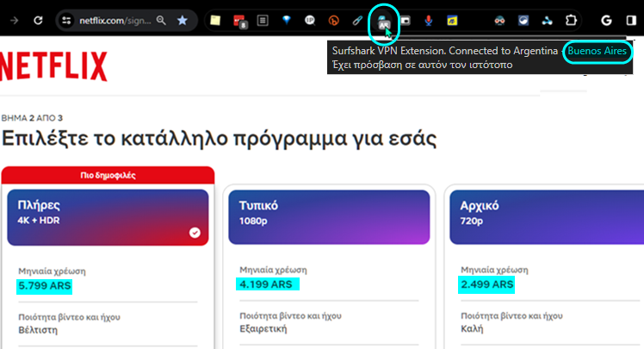Click the Βέλτιστη quality value

tap(38, 330)
